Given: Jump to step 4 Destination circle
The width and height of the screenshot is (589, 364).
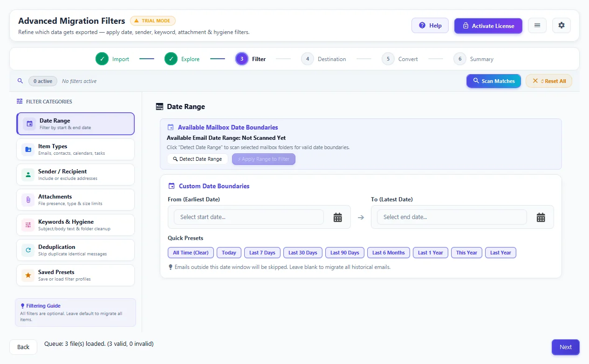Looking at the screenshot, I should point(308,59).
